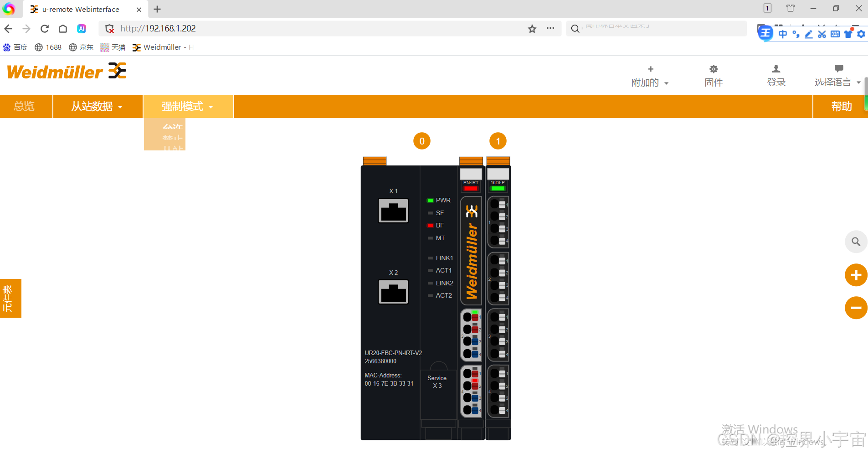Image resolution: width=868 pixels, height=454 pixels.
Task: Go to the browser home page
Action: (x=63, y=29)
